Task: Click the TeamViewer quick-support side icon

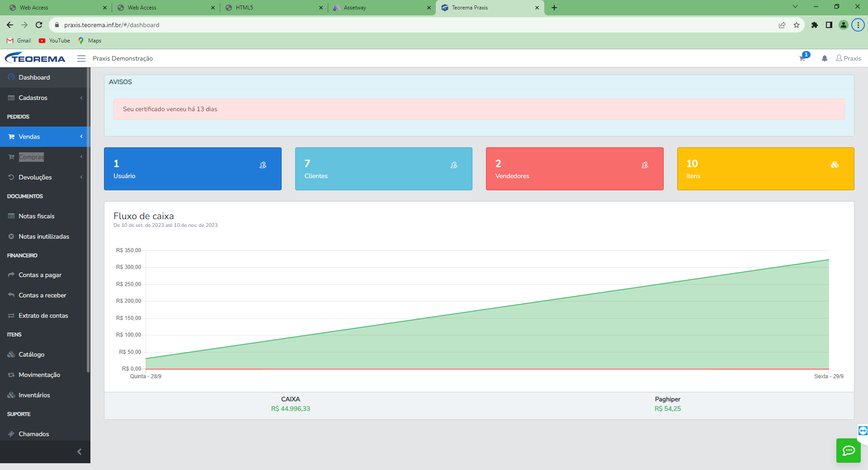Action: (863, 431)
